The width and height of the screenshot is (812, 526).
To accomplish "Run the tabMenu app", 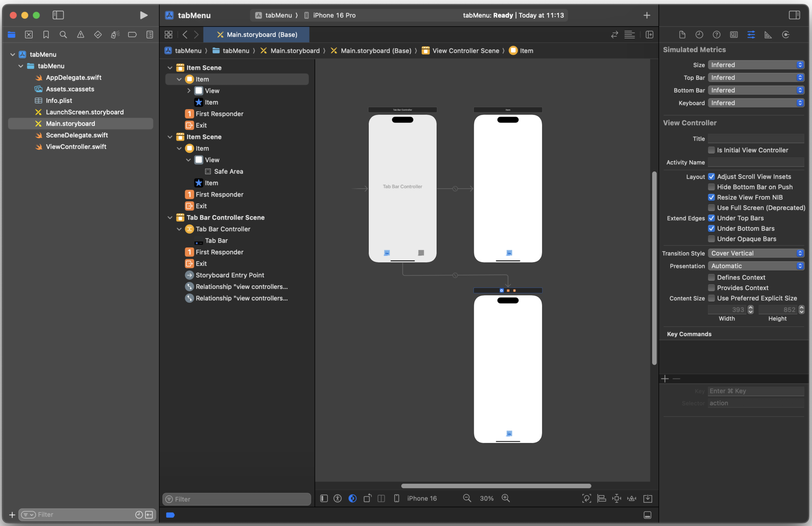I will tap(144, 15).
